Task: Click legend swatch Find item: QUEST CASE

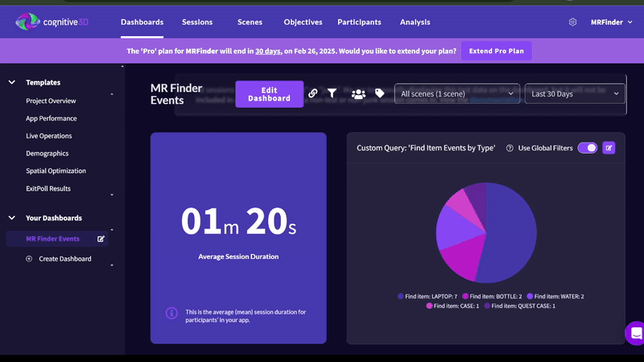Action: (x=487, y=306)
